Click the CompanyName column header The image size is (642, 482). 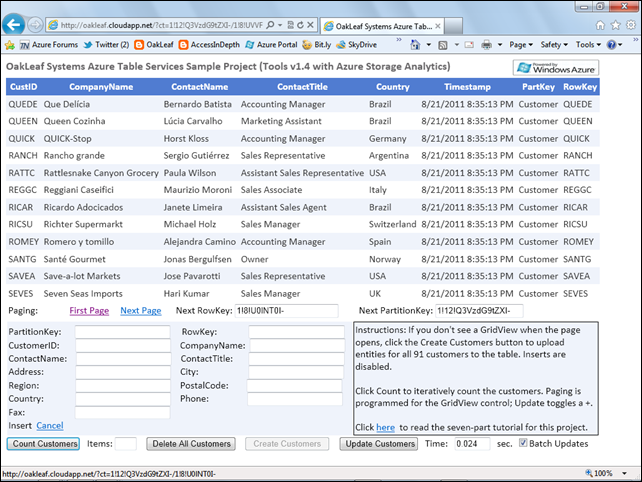coord(101,87)
